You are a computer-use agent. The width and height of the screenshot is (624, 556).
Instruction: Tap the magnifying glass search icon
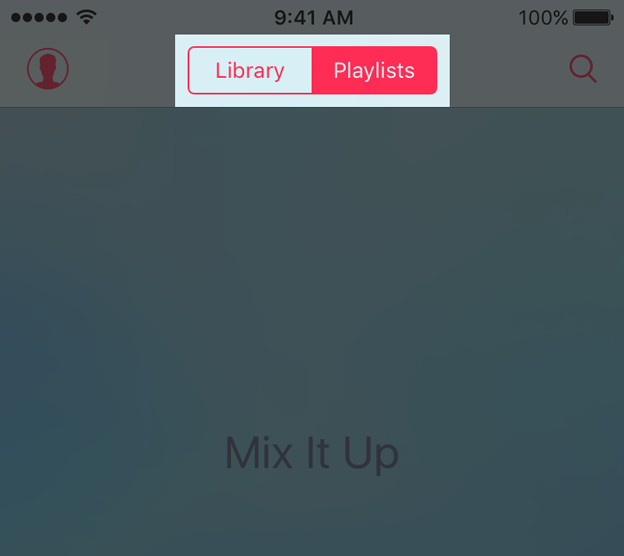coord(583,68)
